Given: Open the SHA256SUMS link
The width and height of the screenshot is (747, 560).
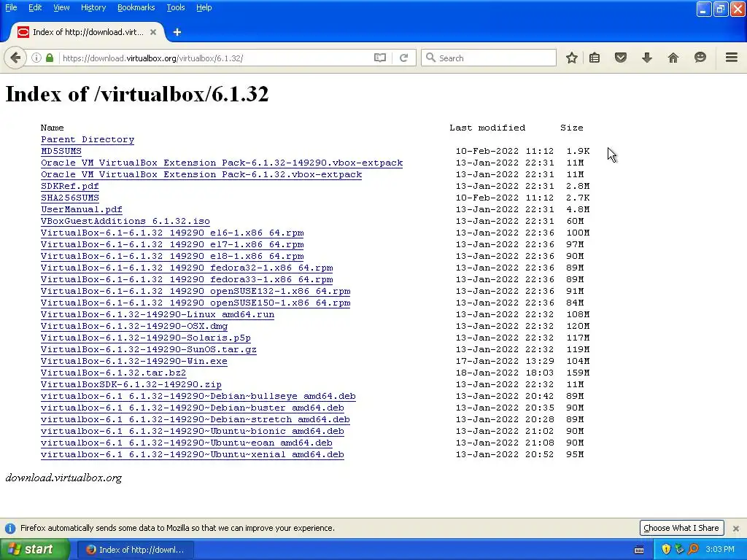Looking at the screenshot, I should tap(70, 198).
